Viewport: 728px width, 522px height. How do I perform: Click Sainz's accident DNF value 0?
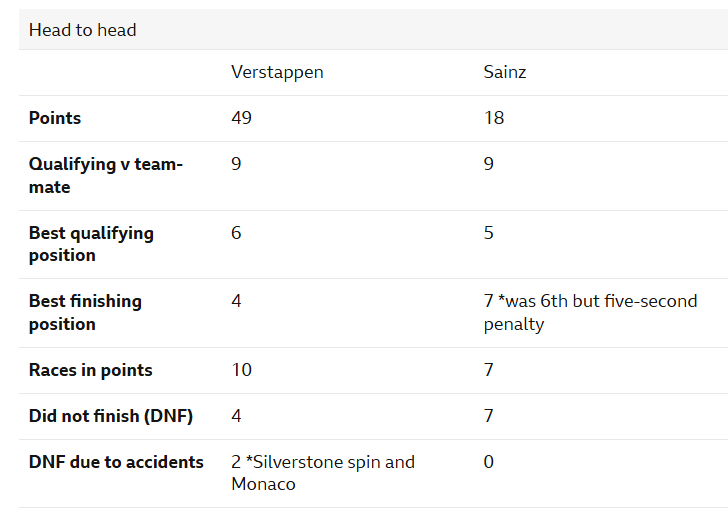[x=488, y=462]
